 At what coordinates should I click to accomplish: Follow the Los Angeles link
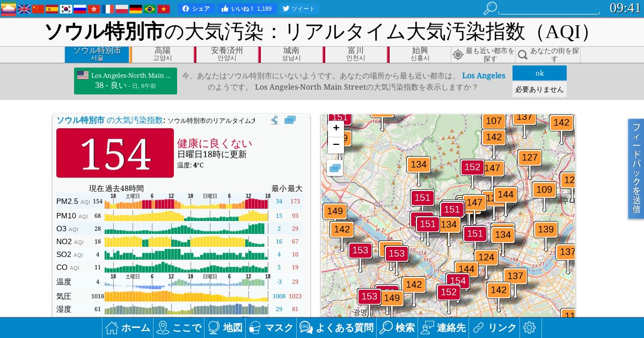484,76
